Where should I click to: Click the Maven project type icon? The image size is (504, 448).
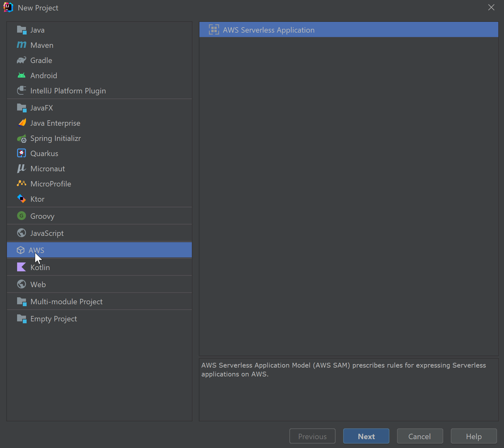coord(22,45)
